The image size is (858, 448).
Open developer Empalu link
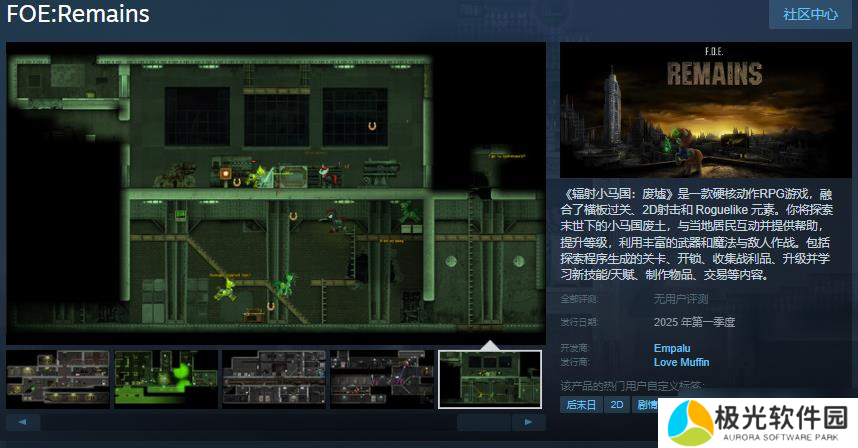[670, 348]
